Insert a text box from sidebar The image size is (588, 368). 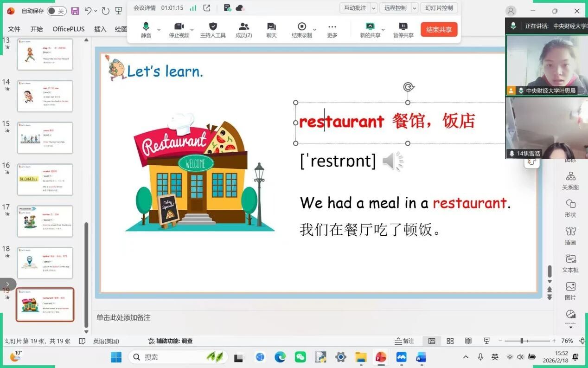[570, 263]
